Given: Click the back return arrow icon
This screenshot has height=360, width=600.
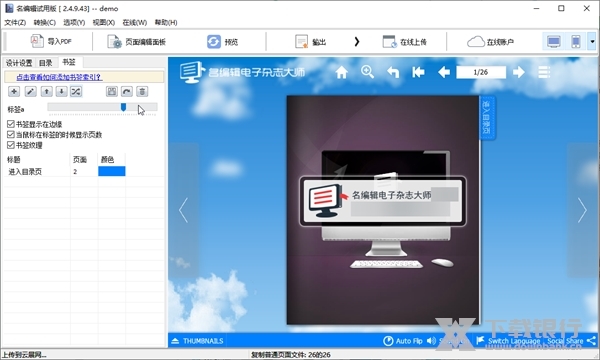Looking at the screenshot, I should coord(393,72).
